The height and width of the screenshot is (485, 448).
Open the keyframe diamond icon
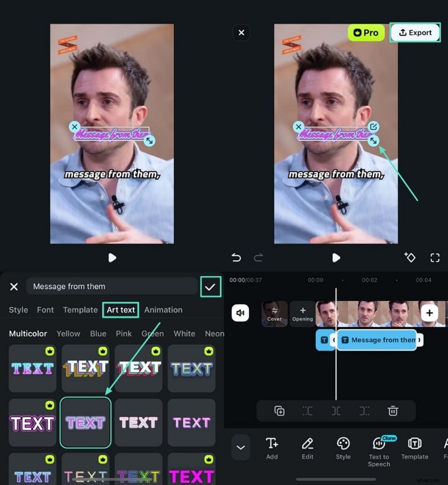(410, 258)
